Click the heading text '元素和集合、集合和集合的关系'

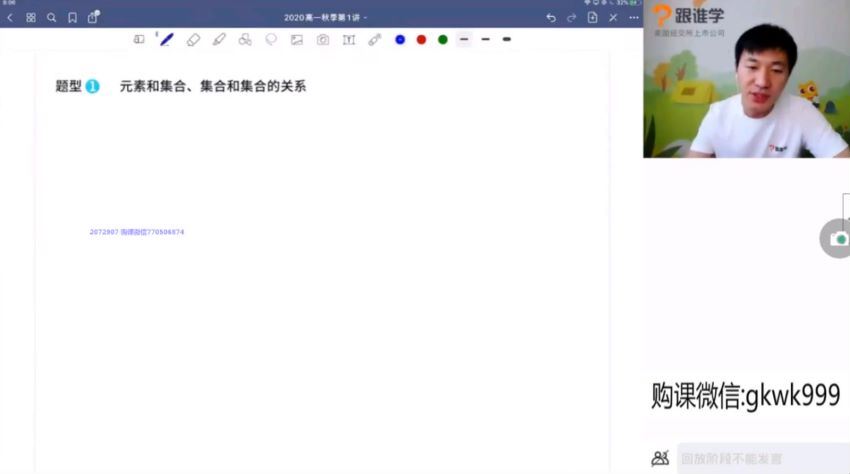(x=213, y=86)
